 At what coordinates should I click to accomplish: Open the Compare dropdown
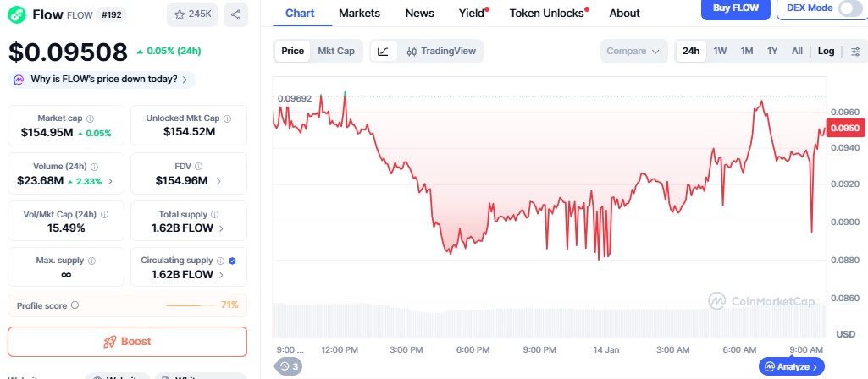(633, 51)
